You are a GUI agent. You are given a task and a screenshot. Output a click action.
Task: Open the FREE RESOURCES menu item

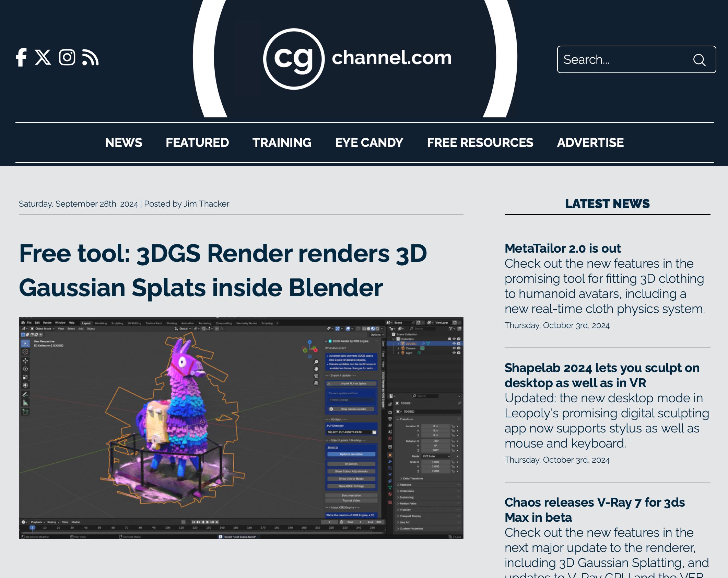[480, 142]
